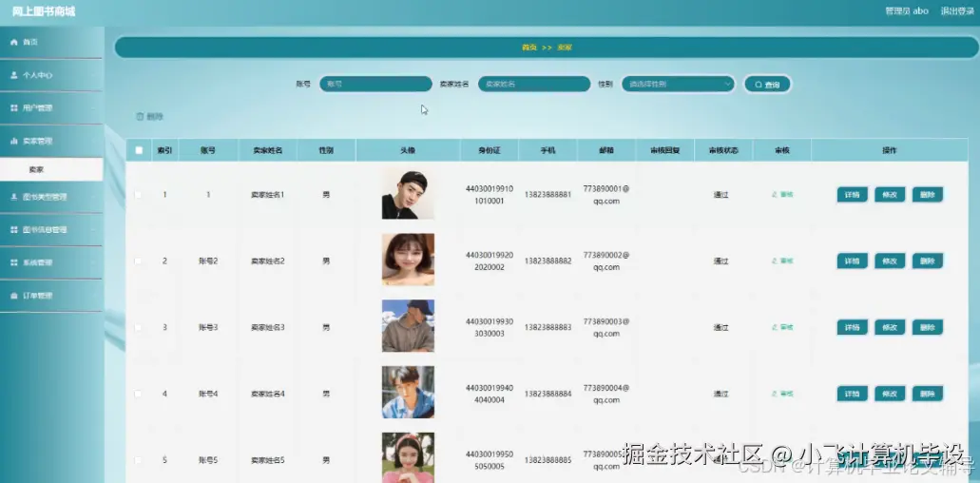
Task: Focus the 账号 search input field
Action: pos(375,84)
